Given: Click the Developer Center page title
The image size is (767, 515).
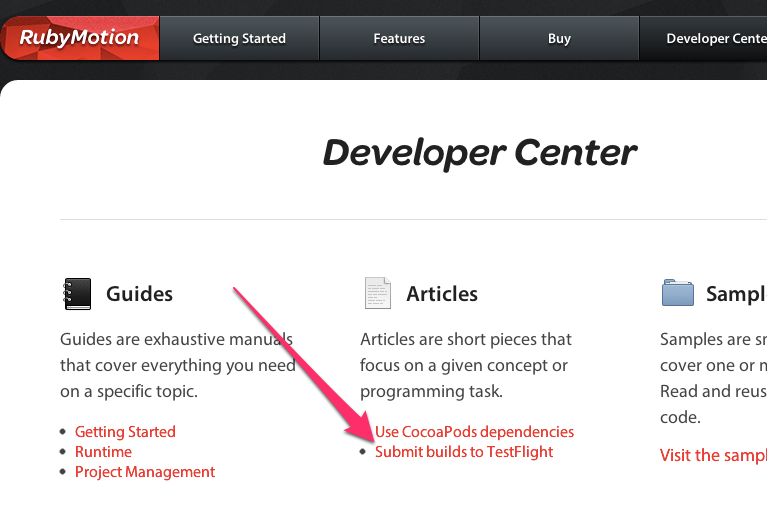Looking at the screenshot, I should [x=480, y=153].
